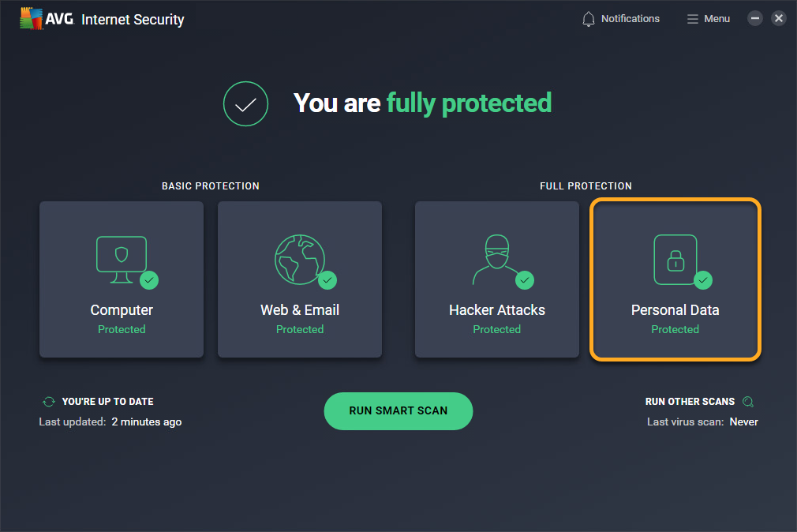Click the large fully protected checkmark circle
Image resolution: width=797 pixels, height=532 pixels.
pyautogui.click(x=245, y=103)
